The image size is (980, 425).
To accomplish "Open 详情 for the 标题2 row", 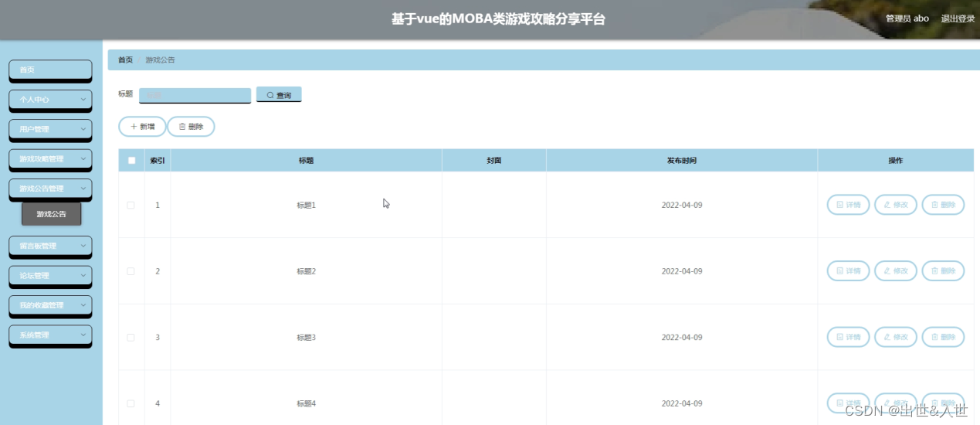I will tap(848, 271).
